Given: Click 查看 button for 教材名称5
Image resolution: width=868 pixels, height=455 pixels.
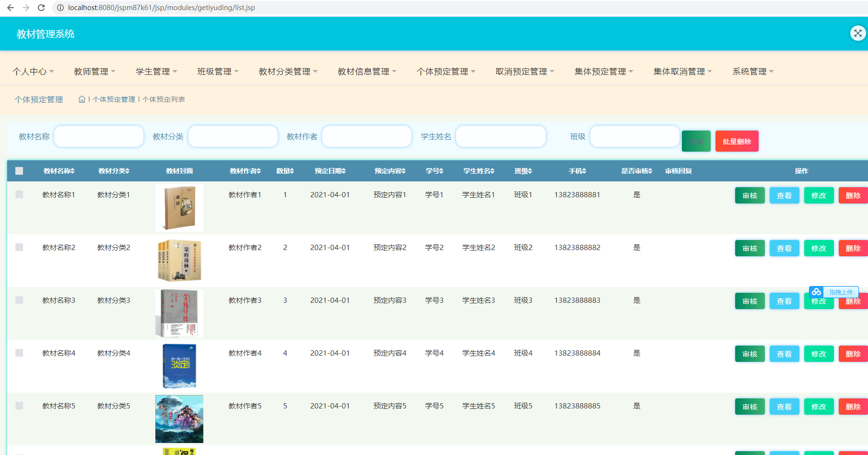Looking at the screenshot, I should pyautogui.click(x=785, y=407).
